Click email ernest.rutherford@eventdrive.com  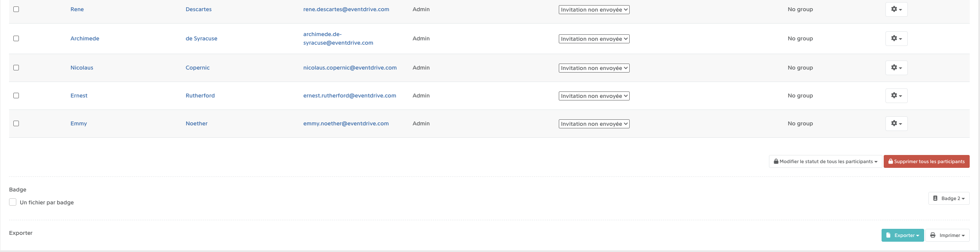[349, 95]
